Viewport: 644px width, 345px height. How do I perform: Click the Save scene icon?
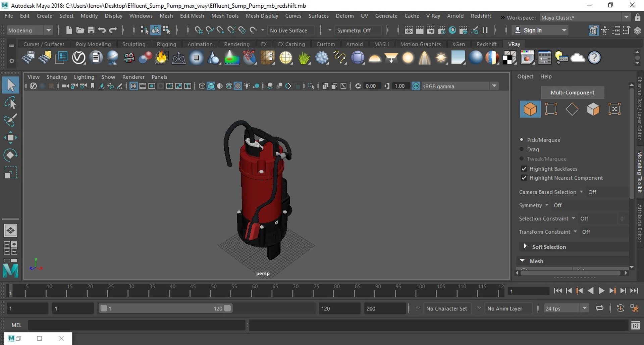(91, 30)
